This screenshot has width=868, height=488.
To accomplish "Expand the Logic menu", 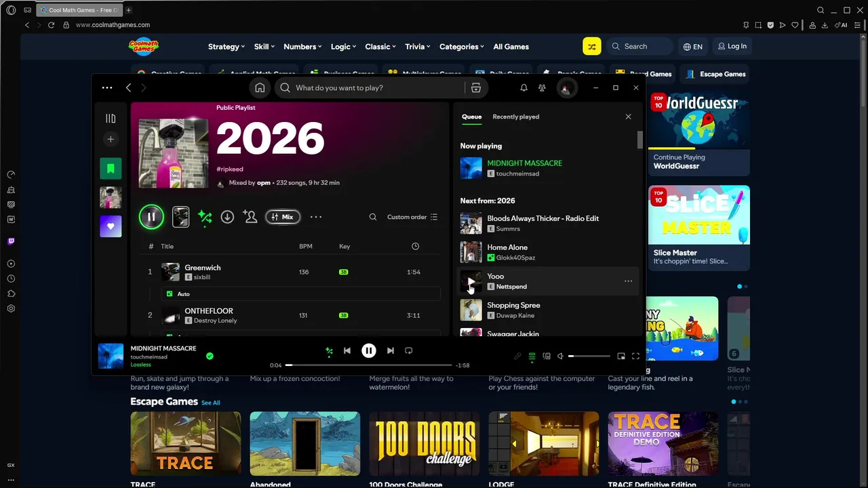I will (343, 47).
